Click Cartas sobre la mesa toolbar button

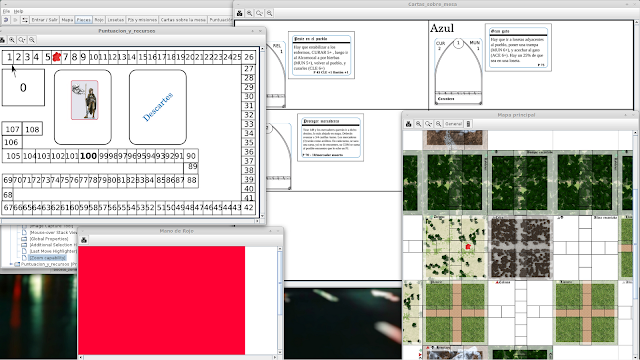(183, 20)
